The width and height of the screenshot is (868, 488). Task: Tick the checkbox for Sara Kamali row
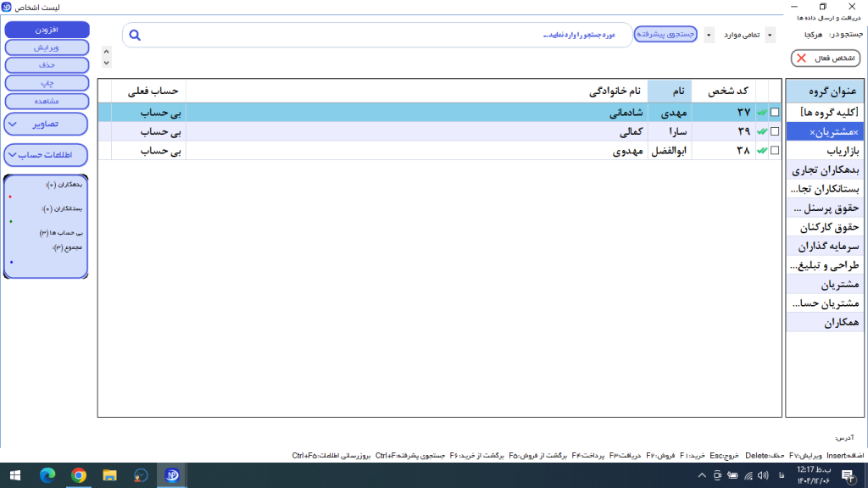point(775,131)
